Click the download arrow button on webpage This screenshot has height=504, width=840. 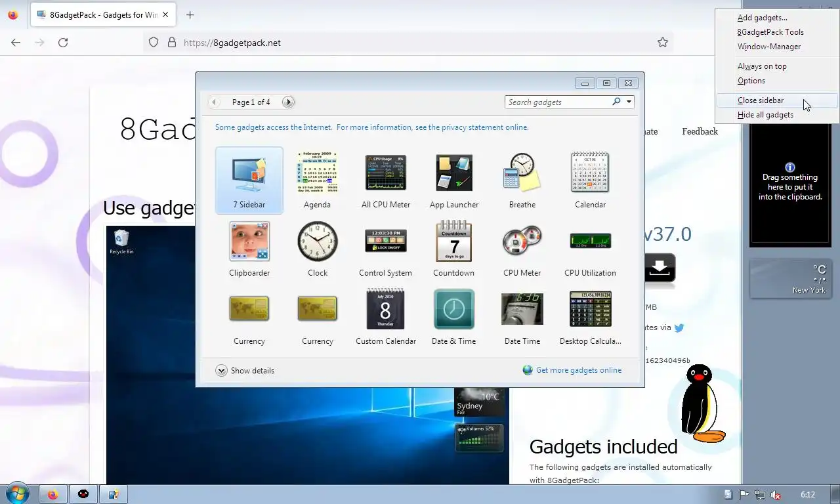coord(660,268)
